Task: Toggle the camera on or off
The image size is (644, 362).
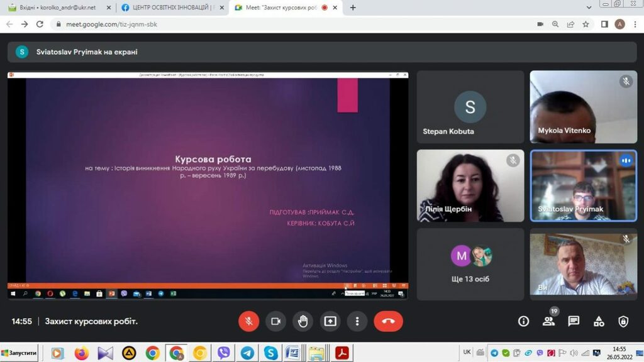Action: tap(275, 321)
